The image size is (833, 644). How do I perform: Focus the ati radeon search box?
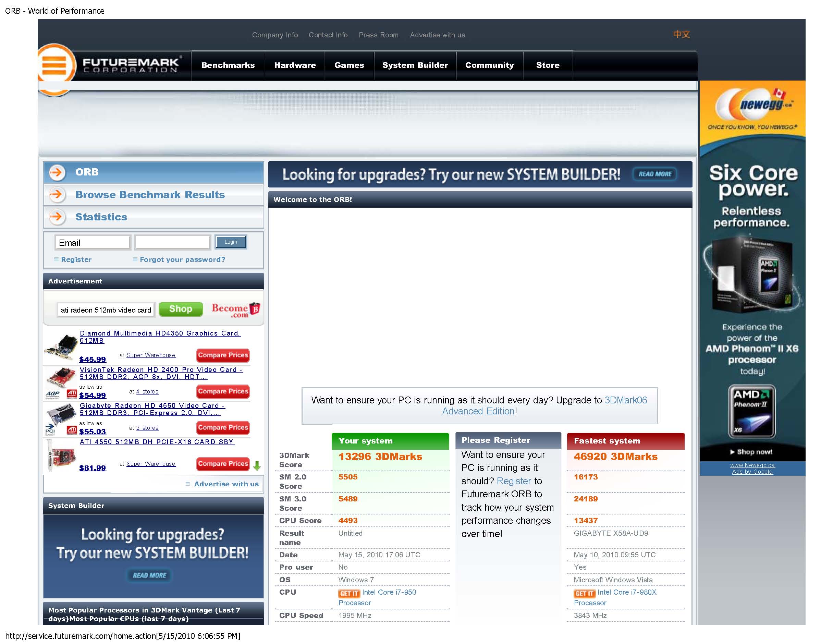[x=106, y=310]
